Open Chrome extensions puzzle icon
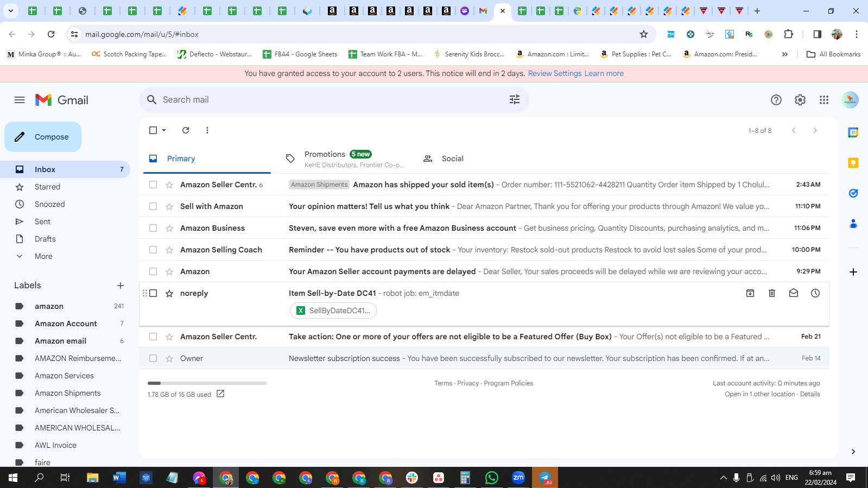The height and width of the screenshot is (488, 868). pos(789,34)
